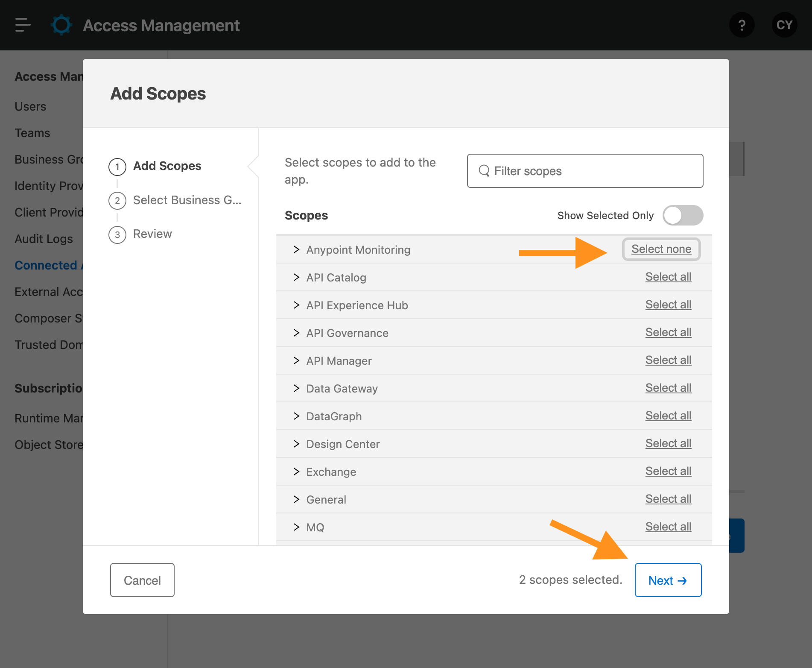This screenshot has height=668, width=812.
Task: Click the Next button
Action: click(668, 580)
